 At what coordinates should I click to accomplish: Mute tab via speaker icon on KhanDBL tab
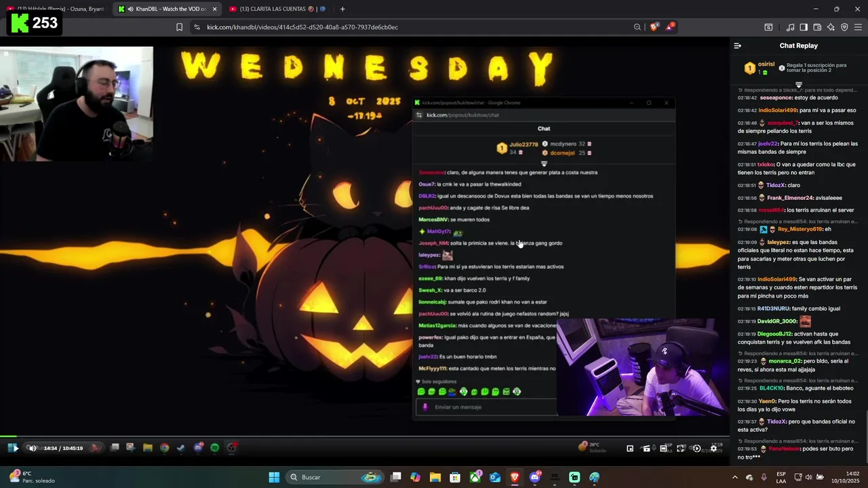(130, 9)
